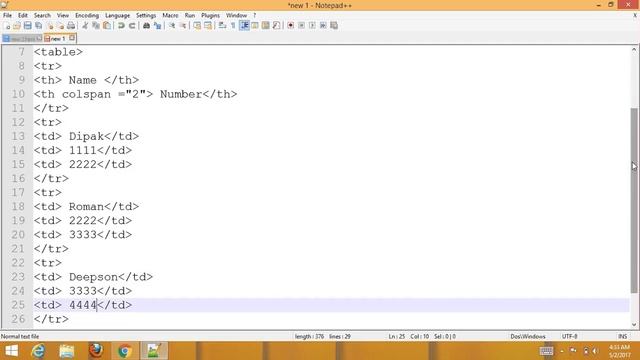
Task: Open Firefox from the taskbar
Action: [96, 351]
